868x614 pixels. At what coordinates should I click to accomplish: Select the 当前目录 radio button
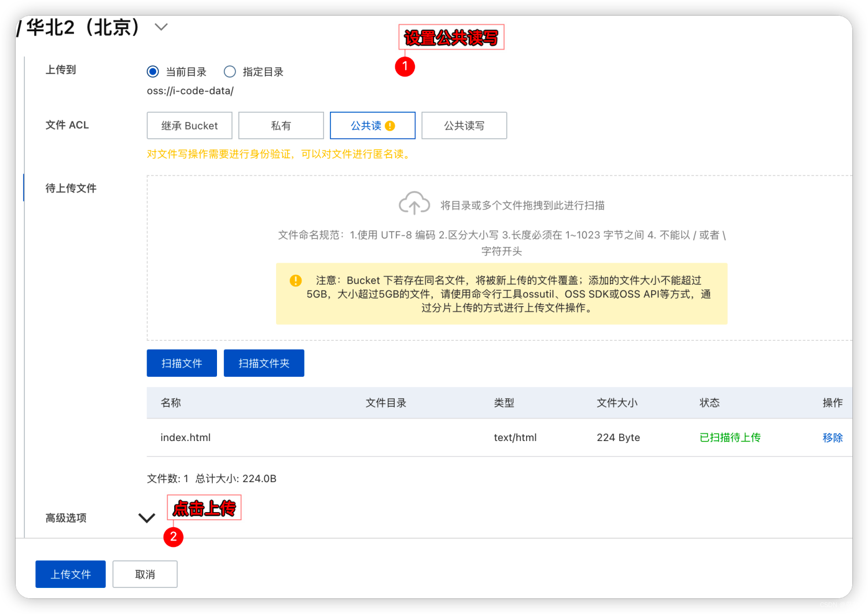pyautogui.click(x=153, y=72)
